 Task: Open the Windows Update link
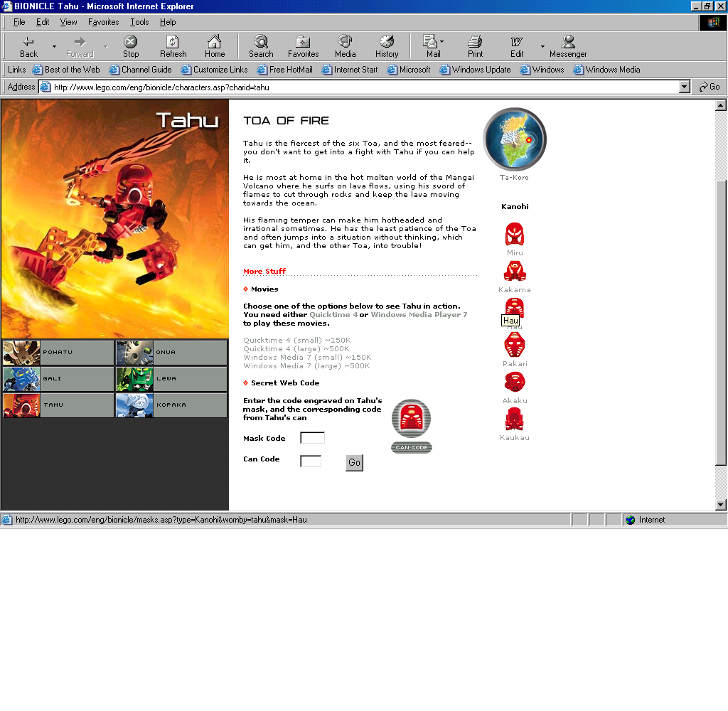pos(476,70)
